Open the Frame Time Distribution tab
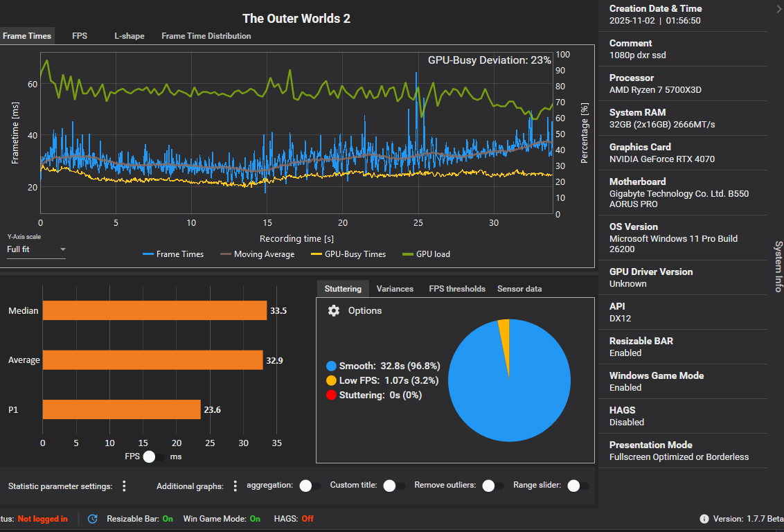This screenshot has height=532, width=784. click(x=206, y=36)
